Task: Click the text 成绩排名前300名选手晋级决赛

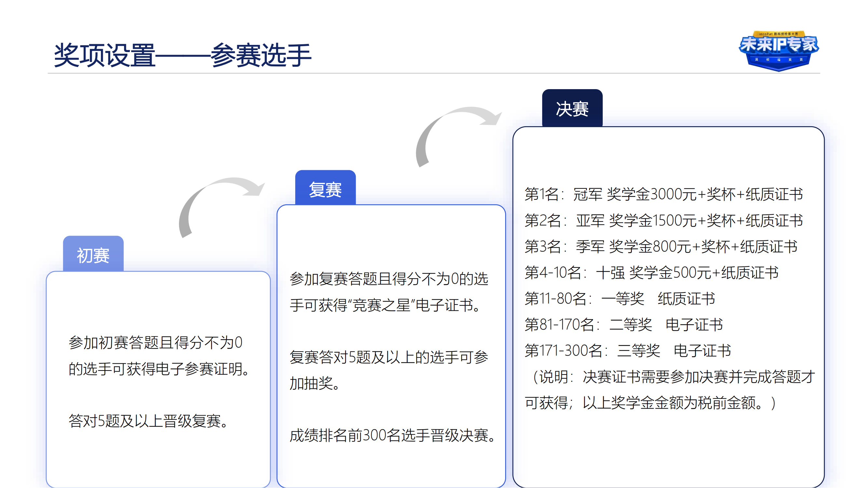Action: [x=393, y=436]
